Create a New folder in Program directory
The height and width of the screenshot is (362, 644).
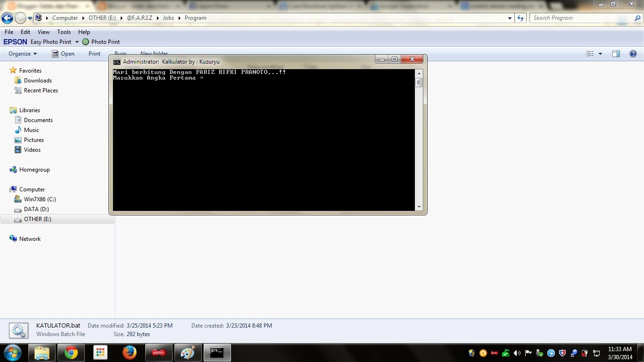tap(154, 53)
